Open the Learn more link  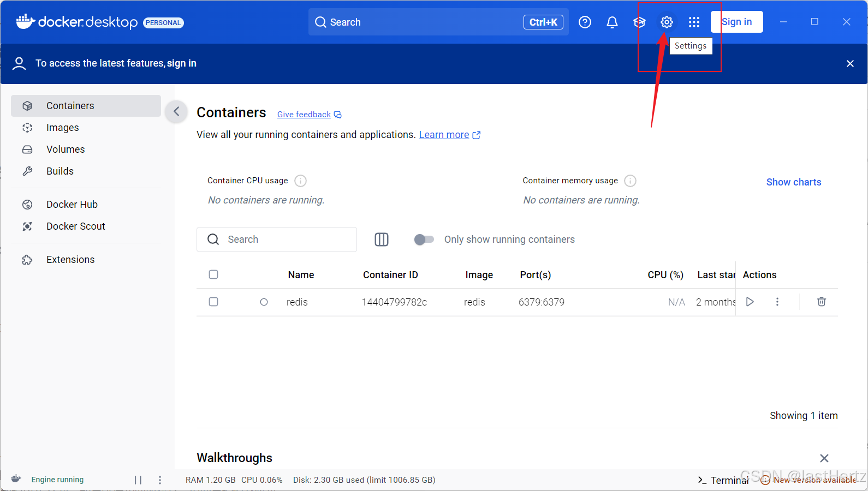click(449, 135)
